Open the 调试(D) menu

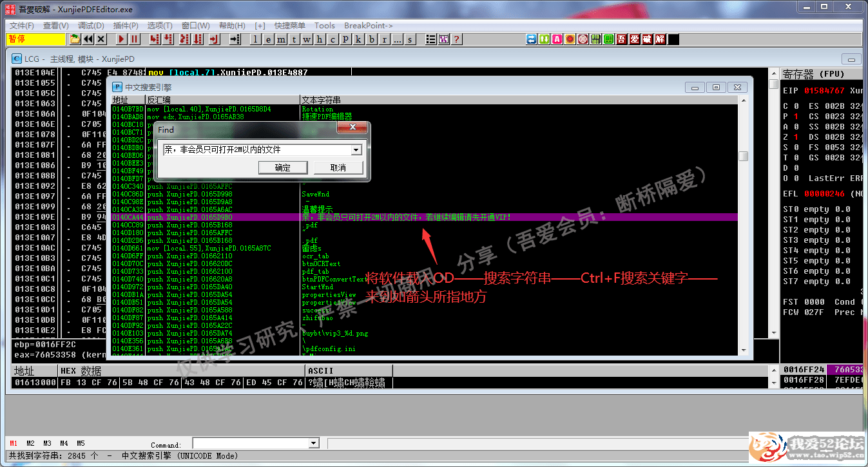coord(91,26)
